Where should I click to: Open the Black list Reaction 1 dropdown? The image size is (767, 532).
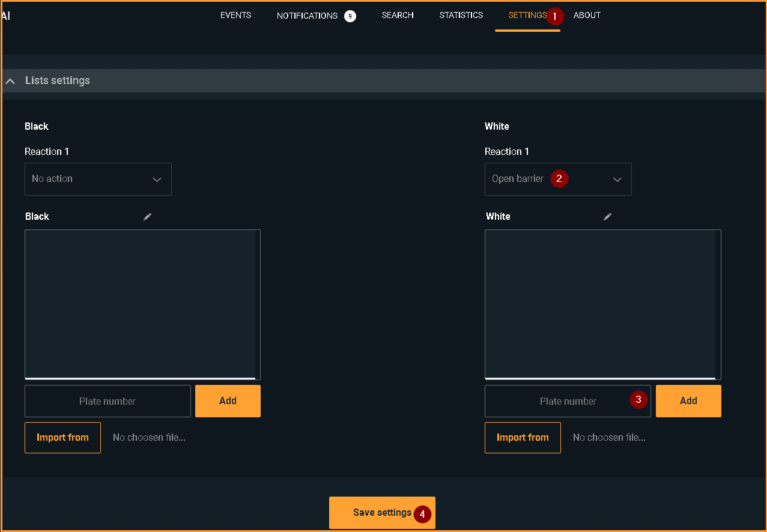pyautogui.click(x=98, y=179)
